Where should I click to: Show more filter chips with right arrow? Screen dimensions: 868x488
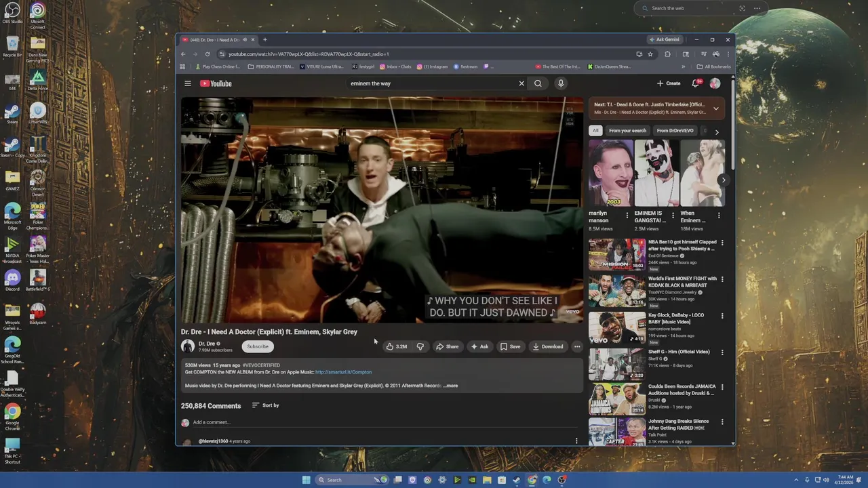click(x=717, y=131)
